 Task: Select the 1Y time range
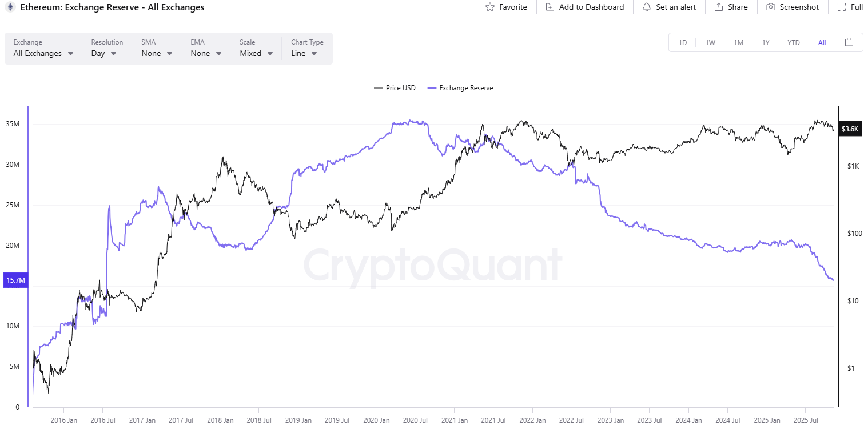(766, 42)
